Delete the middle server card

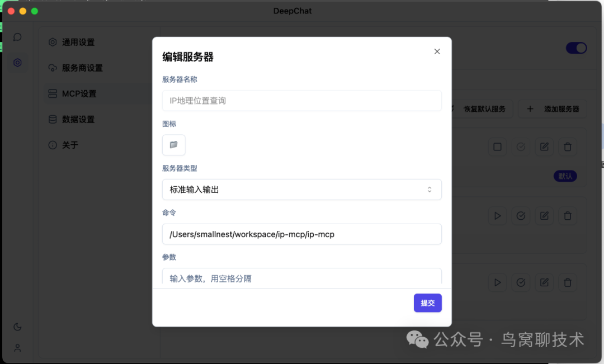568,216
